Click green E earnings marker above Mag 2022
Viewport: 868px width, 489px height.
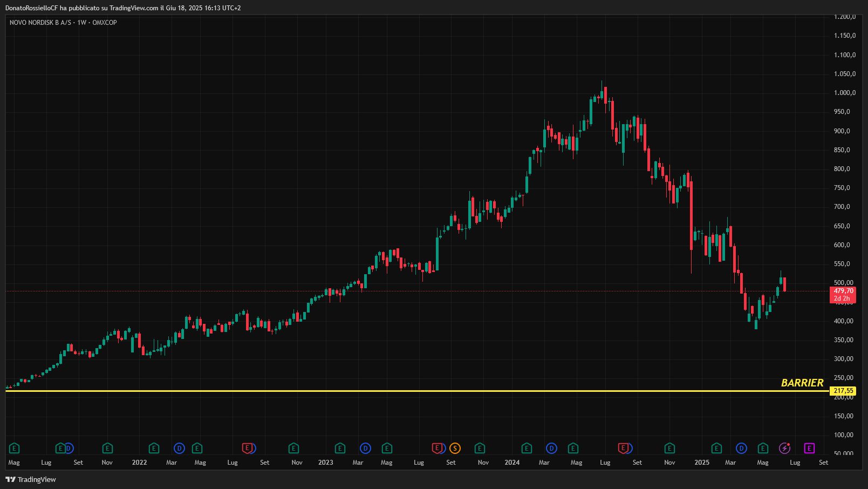pyautogui.click(x=197, y=448)
